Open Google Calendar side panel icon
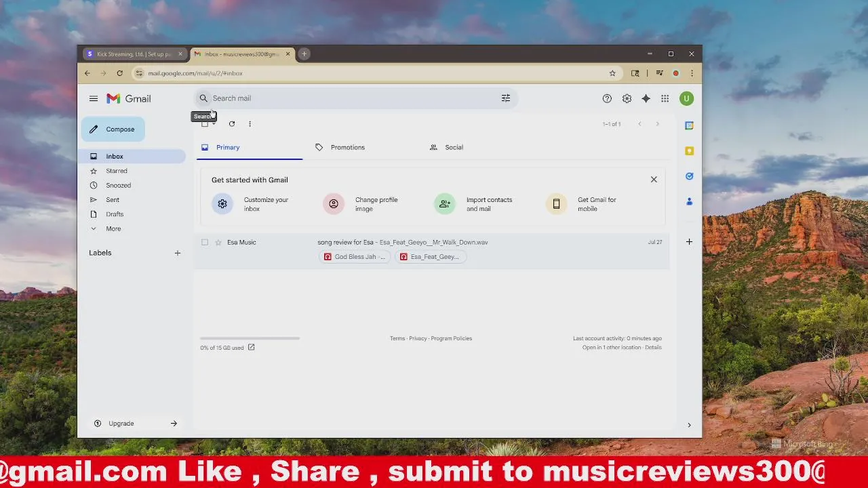 pyautogui.click(x=689, y=125)
